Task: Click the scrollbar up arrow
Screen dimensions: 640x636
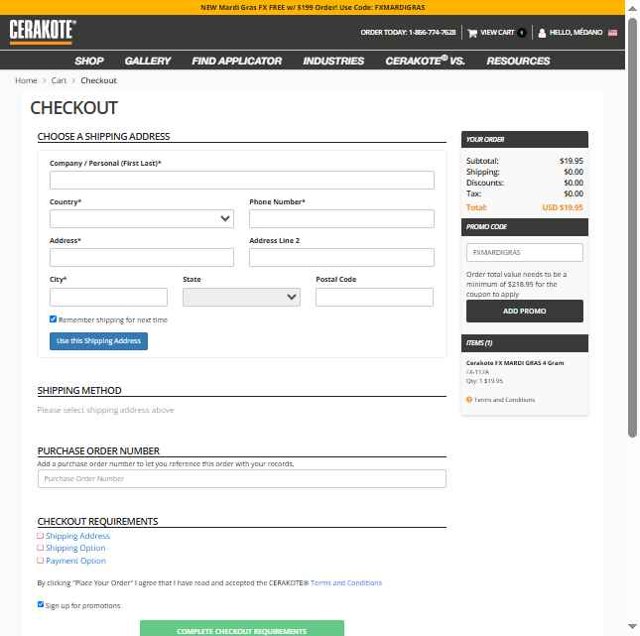Action: [x=632, y=8]
